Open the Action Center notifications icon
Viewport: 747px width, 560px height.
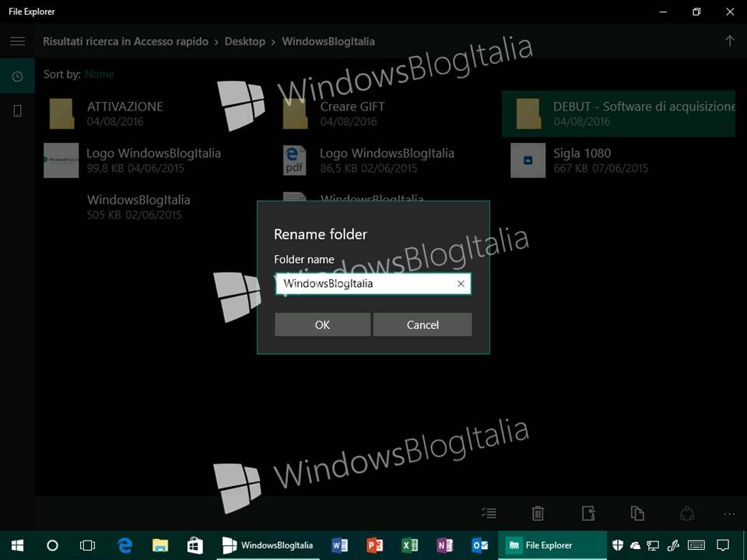[723, 545]
